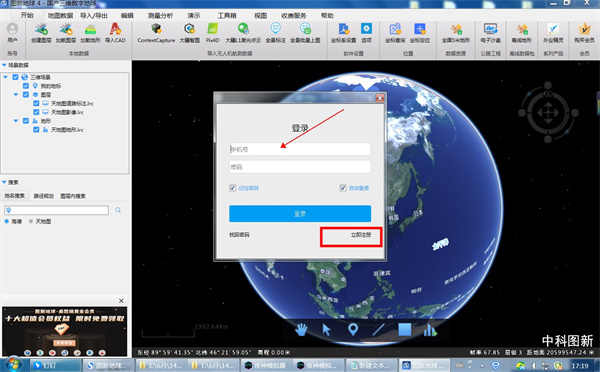The height and width of the screenshot is (372, 600).
Task: Uncheck the 三维场景 scene checkbox
Action: (x=15, y=77)
